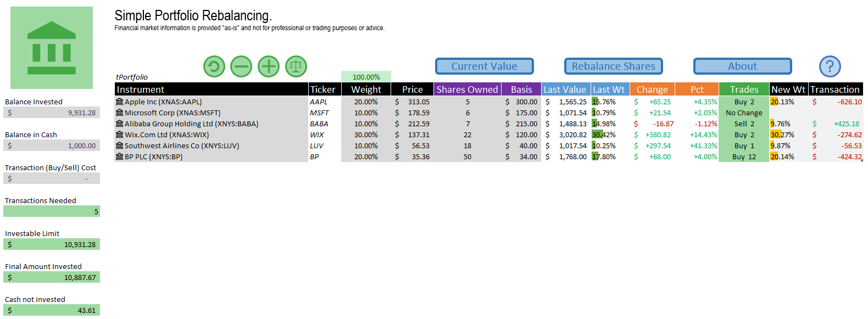Click the Transactions Needed value 5
The image size is (868, 319).
(52, 211)
